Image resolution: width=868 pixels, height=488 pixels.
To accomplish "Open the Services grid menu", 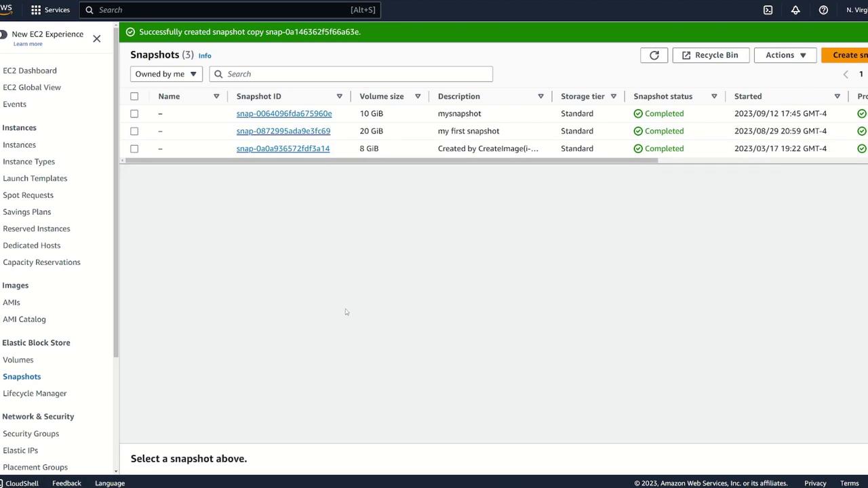I will (x=50, y=10).
